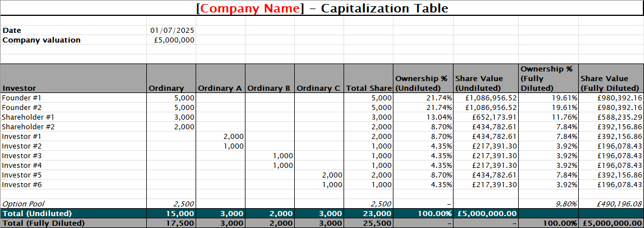
Task: Click the £652,173.91 undiluted share value
Action: (485, 117)
